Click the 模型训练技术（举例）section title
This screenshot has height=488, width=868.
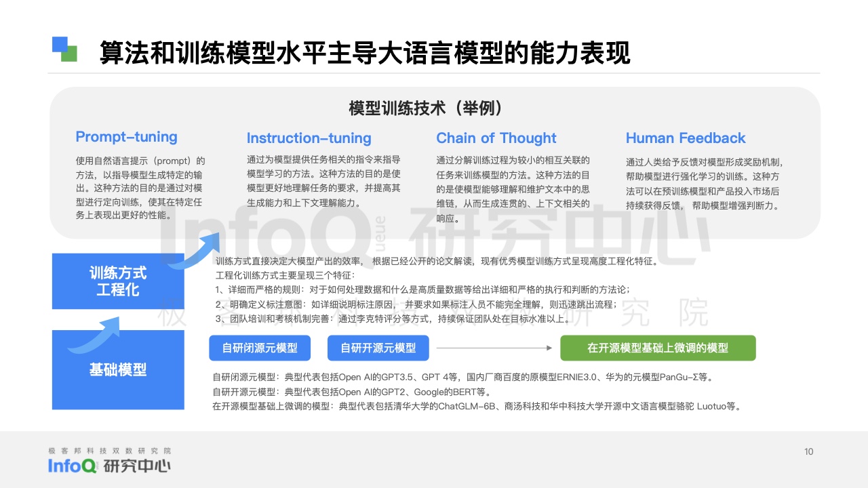click(x=424, y=107)
